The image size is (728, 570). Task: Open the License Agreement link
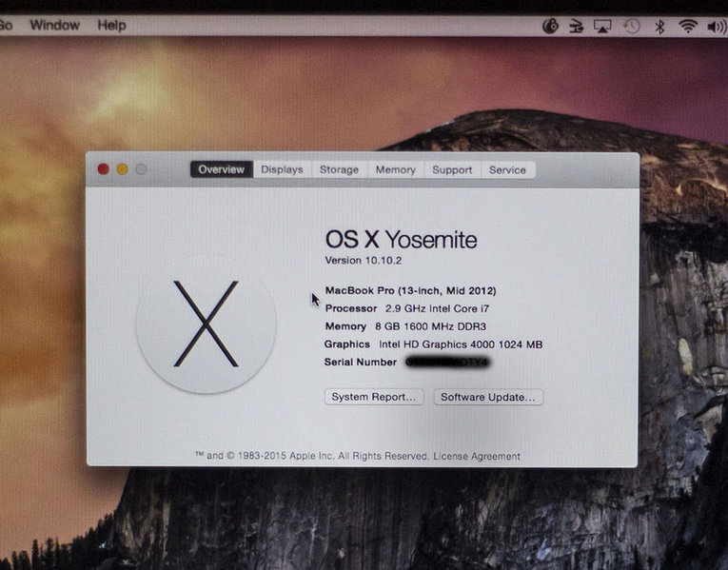pyautogui.click(x=477, y=456)
